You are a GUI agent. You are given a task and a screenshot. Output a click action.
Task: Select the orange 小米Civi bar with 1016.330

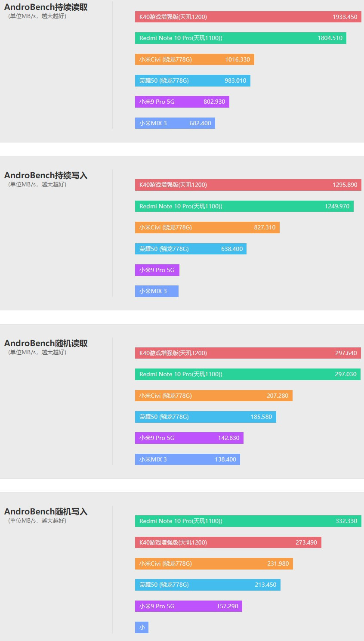pyautogui.click(x=194, y=59)
